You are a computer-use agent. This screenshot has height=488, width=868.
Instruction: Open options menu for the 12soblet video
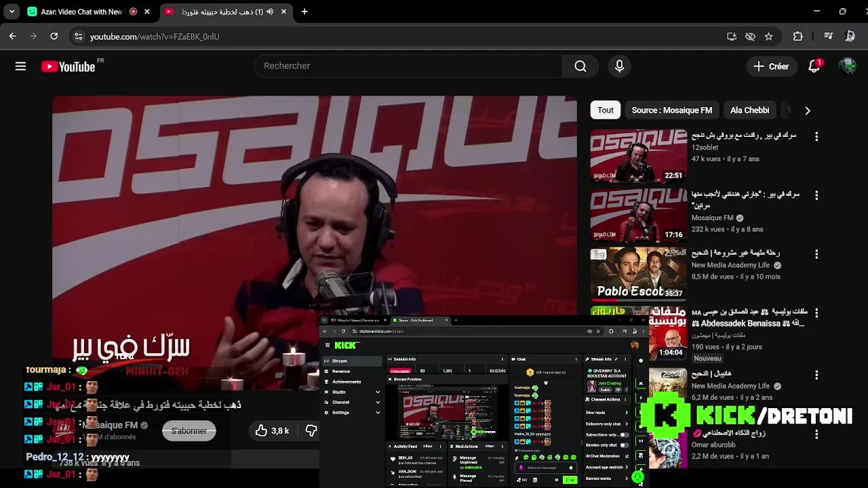pos(816,136)
